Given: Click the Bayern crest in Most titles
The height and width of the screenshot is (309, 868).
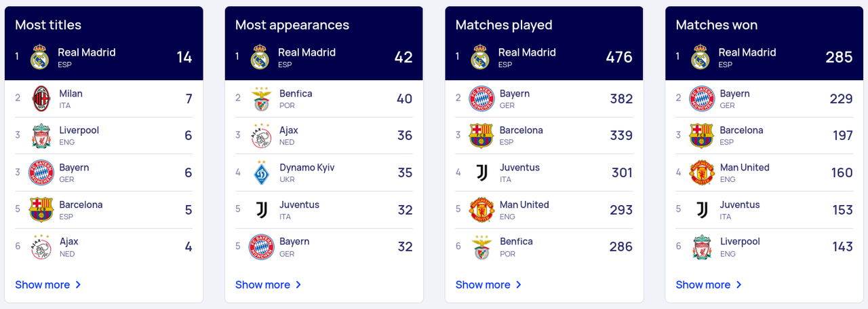Looking at the screenshot, I should [x=41, y=173].
